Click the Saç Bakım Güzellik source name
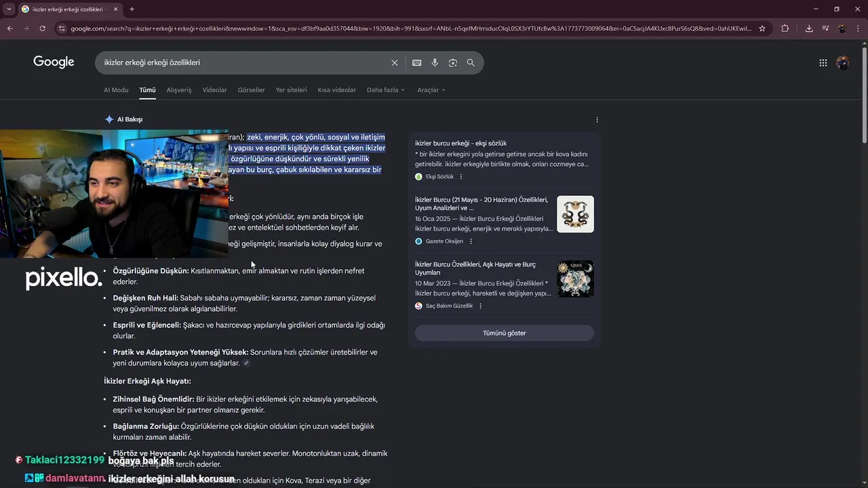 [x=449, y=306]
